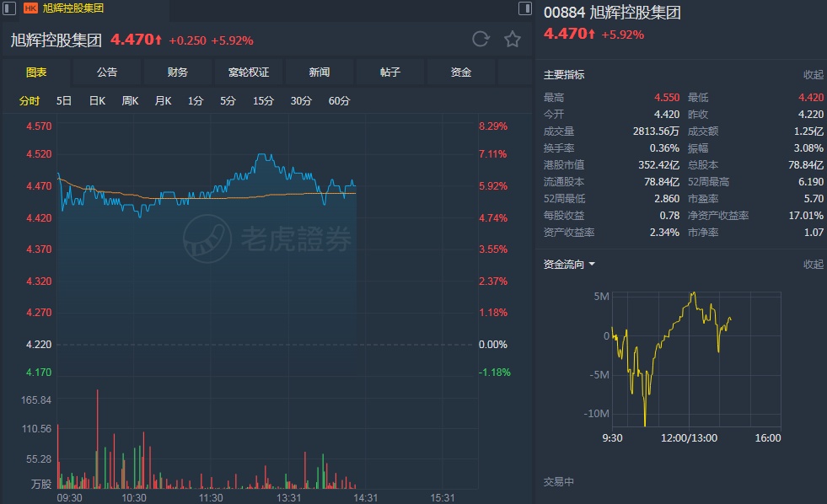Switch chart to 5日 period
Screen dimensions: 827x504
(x=64, y=101)
